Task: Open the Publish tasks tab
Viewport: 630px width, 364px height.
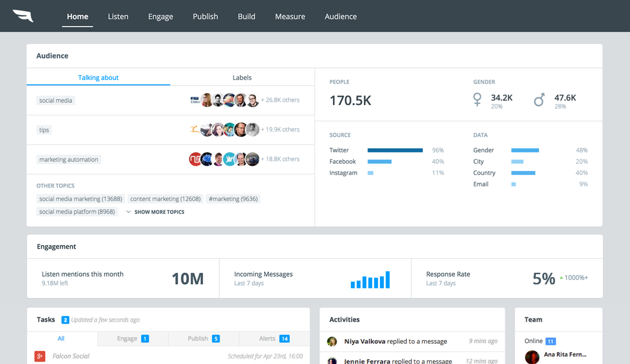Action: click(x=203, y=338)
